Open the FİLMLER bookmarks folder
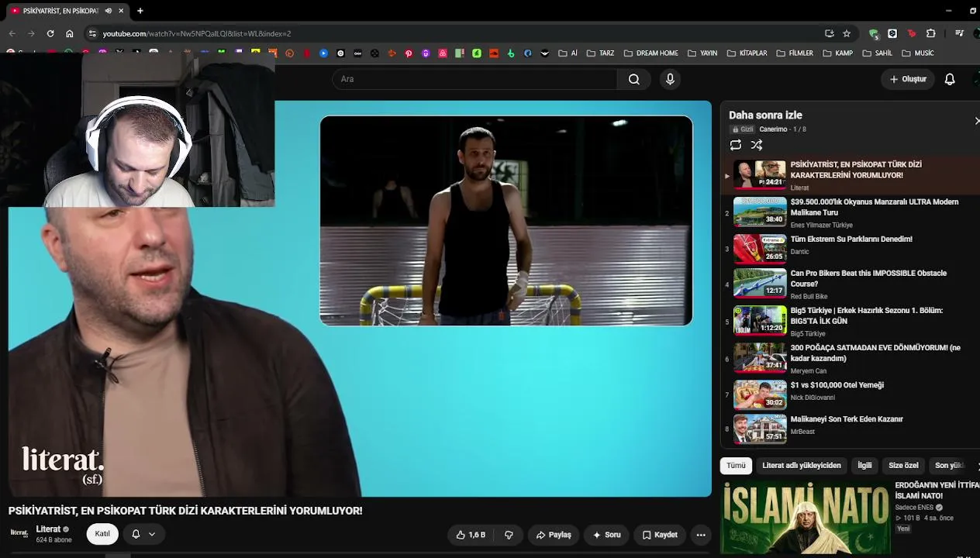This screenshot has width=980, height=558. [x=794, y=53]
